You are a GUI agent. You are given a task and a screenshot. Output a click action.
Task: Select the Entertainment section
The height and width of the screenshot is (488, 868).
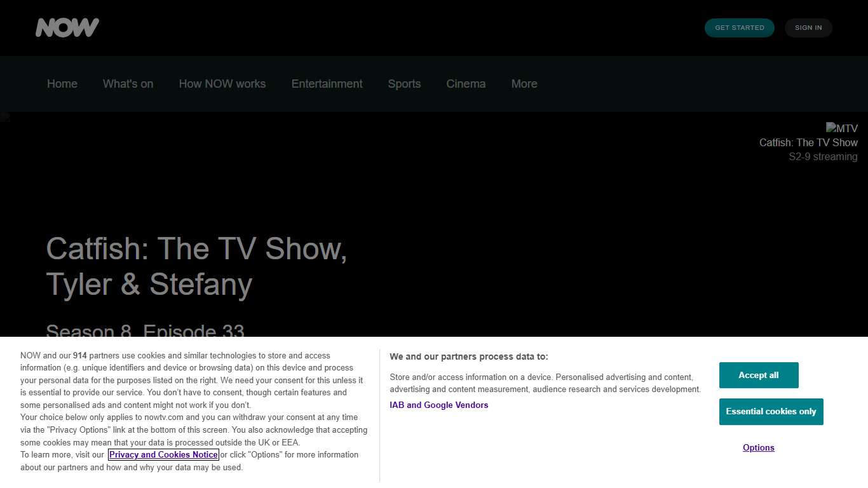(x=327, y=83)
